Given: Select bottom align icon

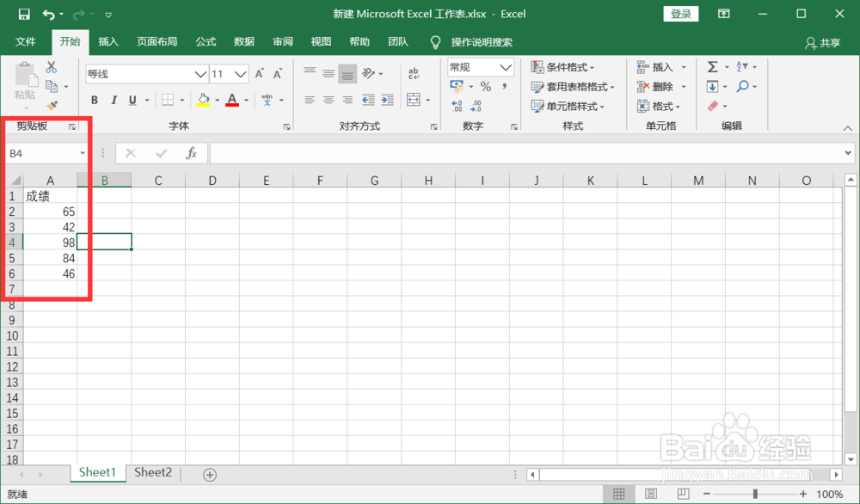Looking at the screenshot, I should (347, 73).
